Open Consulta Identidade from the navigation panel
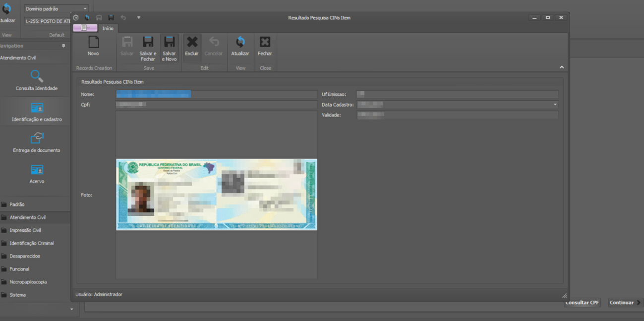 (x=37, y=80)
